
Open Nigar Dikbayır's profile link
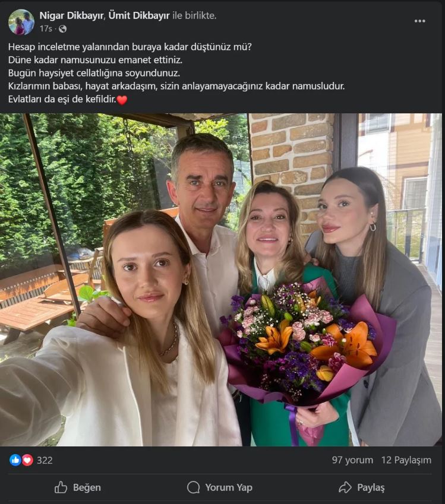(x=71, y=15)
